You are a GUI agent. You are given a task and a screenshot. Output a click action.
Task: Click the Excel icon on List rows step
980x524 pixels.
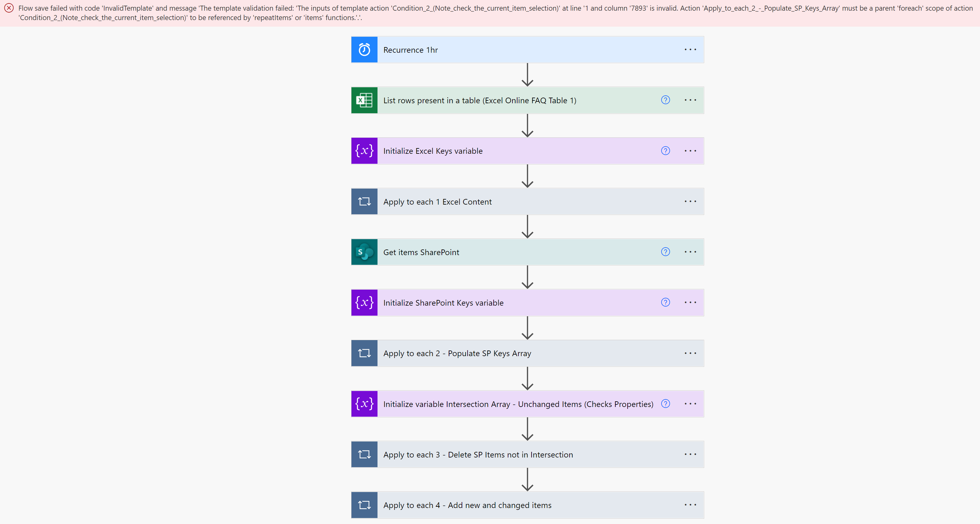click(x=364, y=100)
